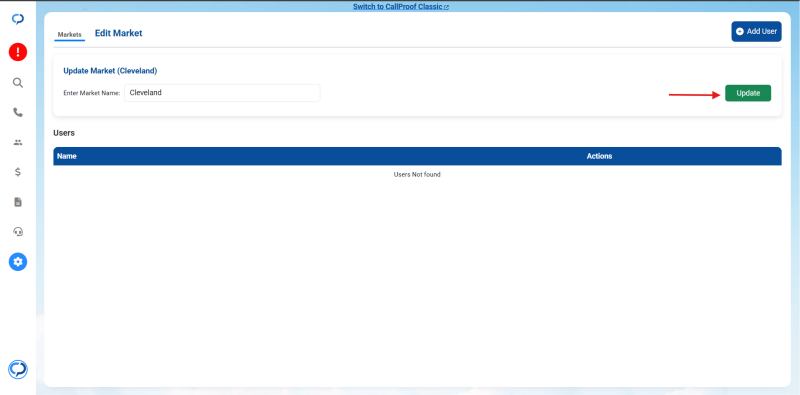Open the headset support icon in sidebar
Screen dimensions: 800x395
click(18, 232)
